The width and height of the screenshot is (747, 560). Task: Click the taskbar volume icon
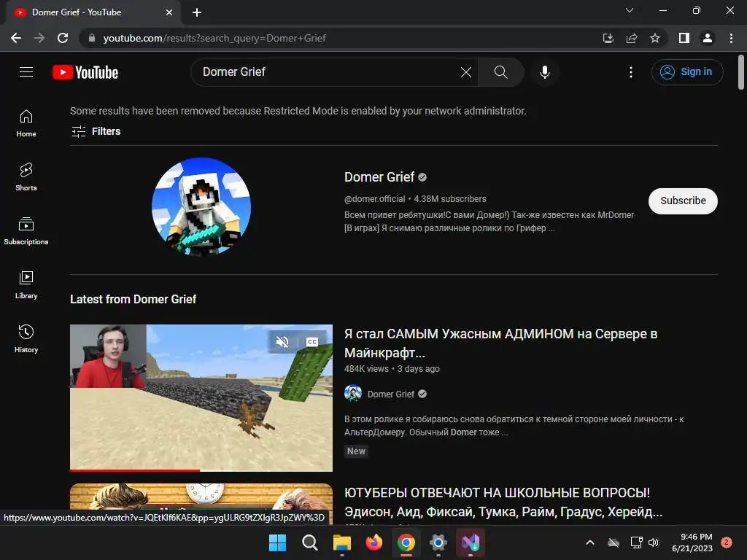(x=654, y=542)
